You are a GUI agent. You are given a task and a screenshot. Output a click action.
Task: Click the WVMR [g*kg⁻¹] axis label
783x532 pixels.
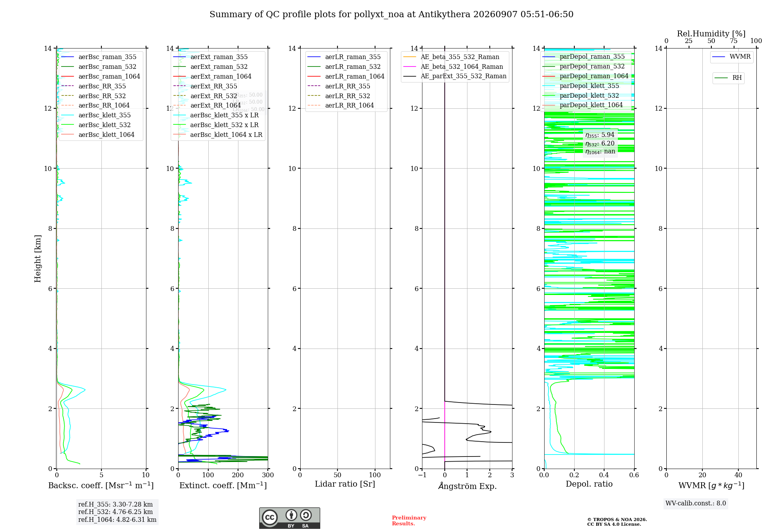pyautogui.click(x=711, y=485)
